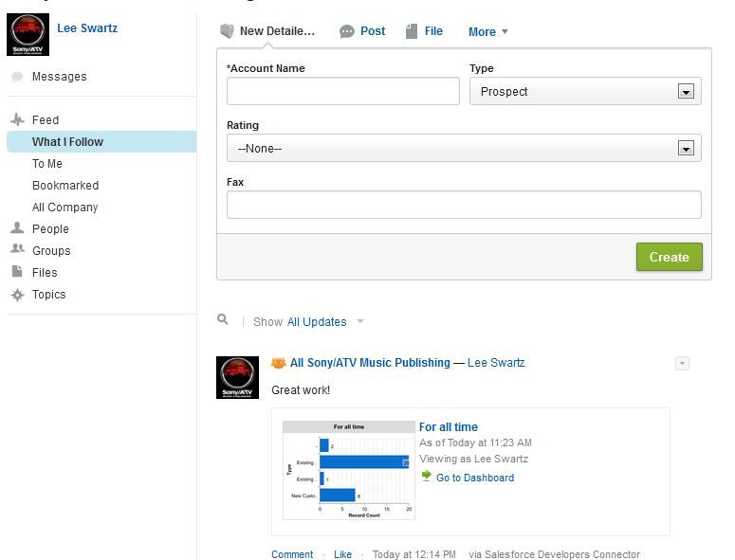Image resolution: width=735 pixels, height=560 pixels.
Task: Select All Company feed filter
Action: [64, 207]
